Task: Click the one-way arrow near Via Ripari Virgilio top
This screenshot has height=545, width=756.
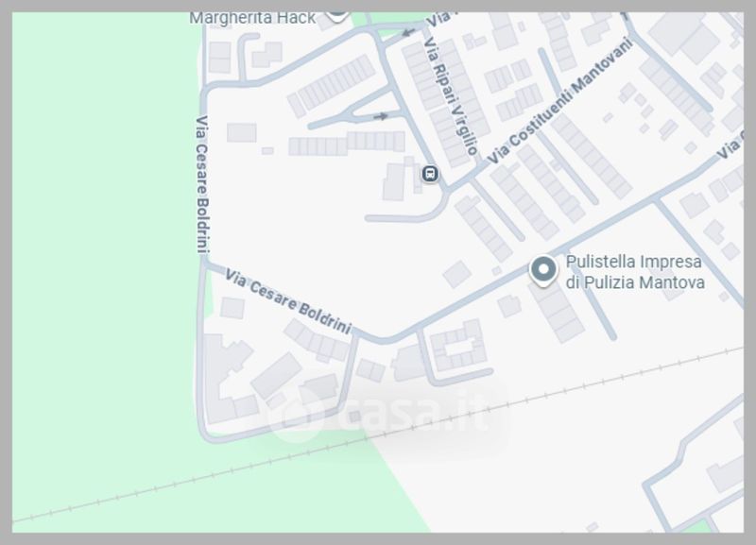Action: pyautogui.click(x=408, y=33)
